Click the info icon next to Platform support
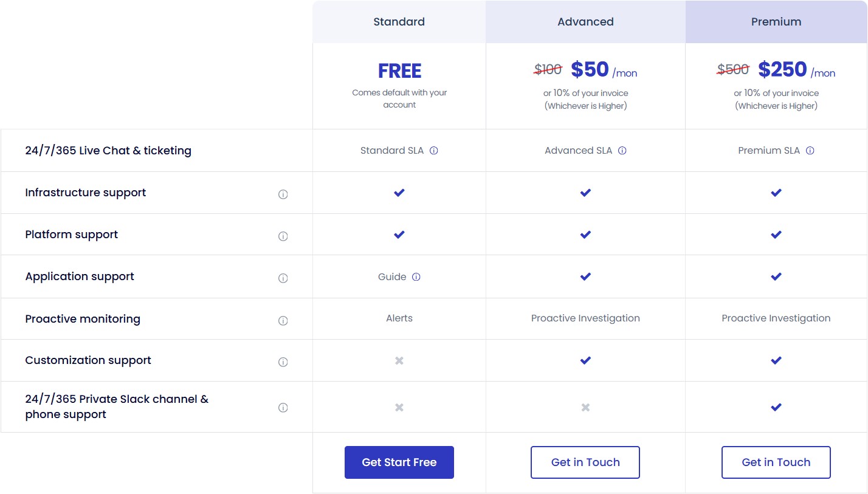The height and width of the screenshot is (494, 868). pos(283,236)
